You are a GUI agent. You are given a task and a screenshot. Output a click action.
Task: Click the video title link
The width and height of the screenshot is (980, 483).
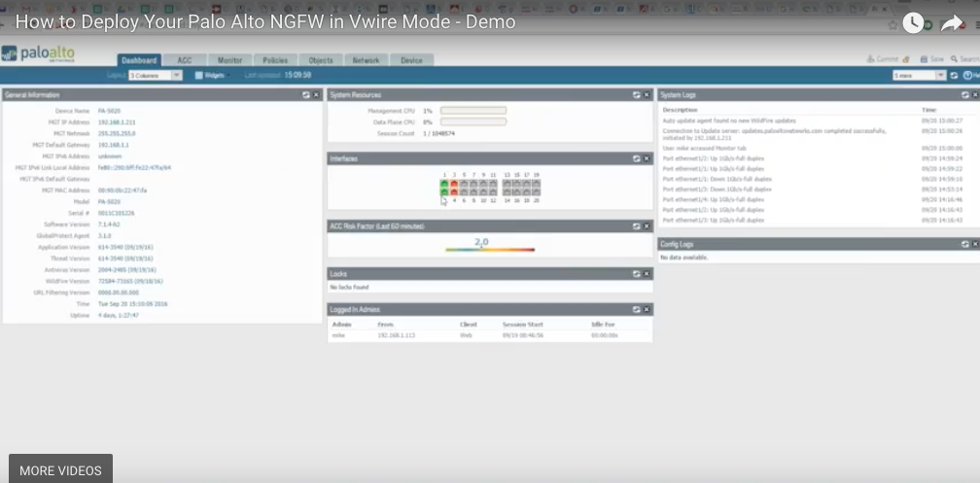[x=265, y=22]
